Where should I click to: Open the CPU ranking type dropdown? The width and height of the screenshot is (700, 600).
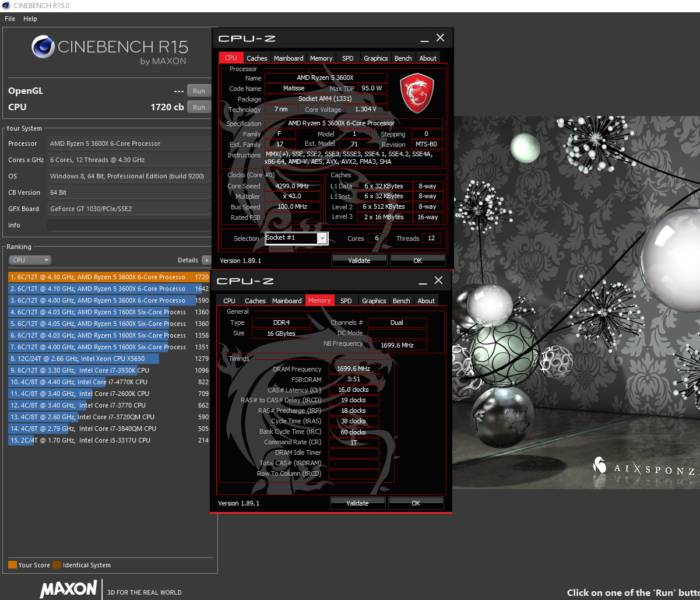pyautogui.click(x=30, y=260)
